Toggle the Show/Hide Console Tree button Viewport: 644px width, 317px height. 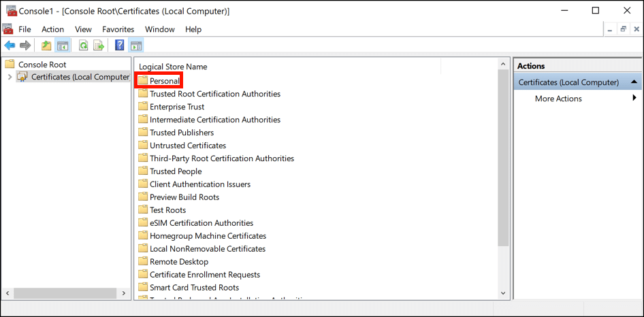[62, 46]
